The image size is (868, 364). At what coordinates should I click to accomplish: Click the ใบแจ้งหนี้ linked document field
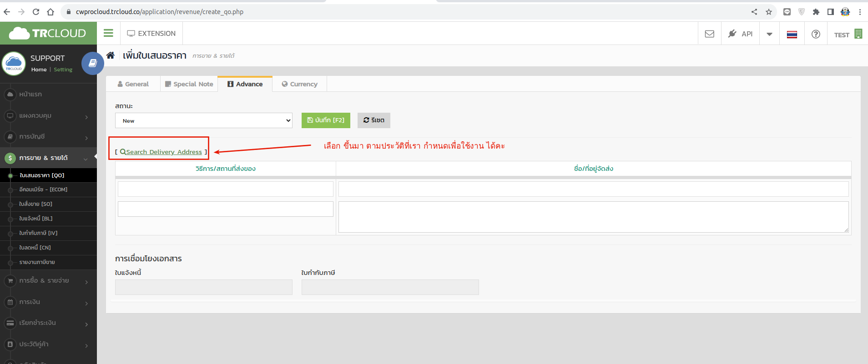(x=204, y=287)
